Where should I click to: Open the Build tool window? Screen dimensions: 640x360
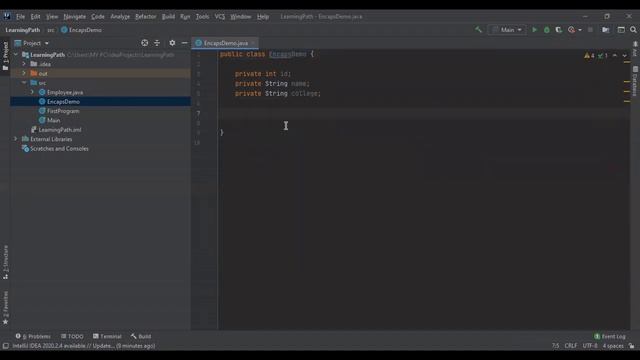point(141,336)
